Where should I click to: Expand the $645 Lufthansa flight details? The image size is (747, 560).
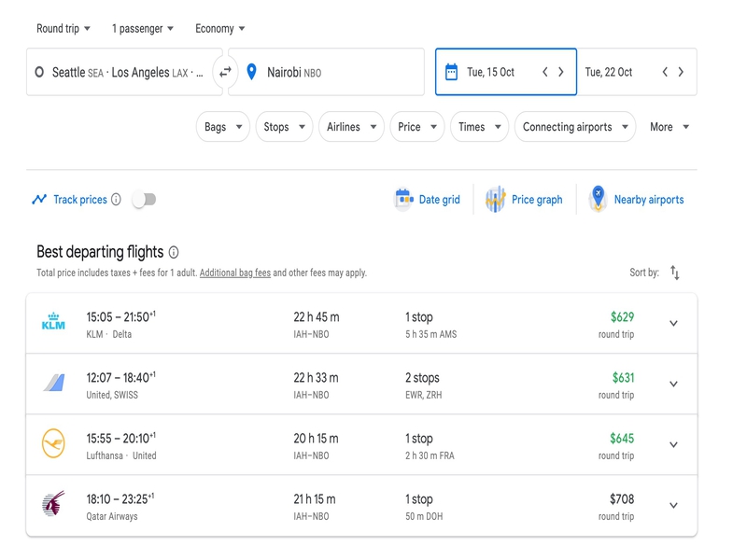click(x=673, y=445)
